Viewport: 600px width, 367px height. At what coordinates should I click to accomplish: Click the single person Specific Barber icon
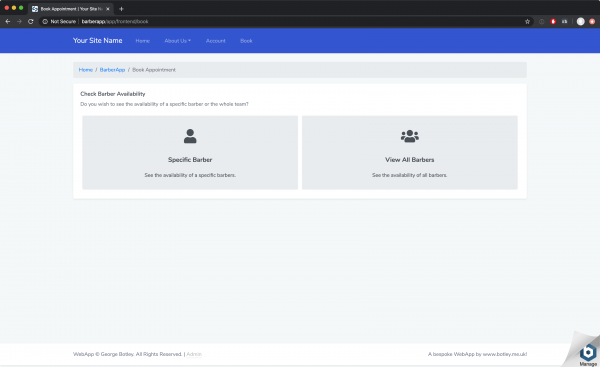(x=190, y=136)
